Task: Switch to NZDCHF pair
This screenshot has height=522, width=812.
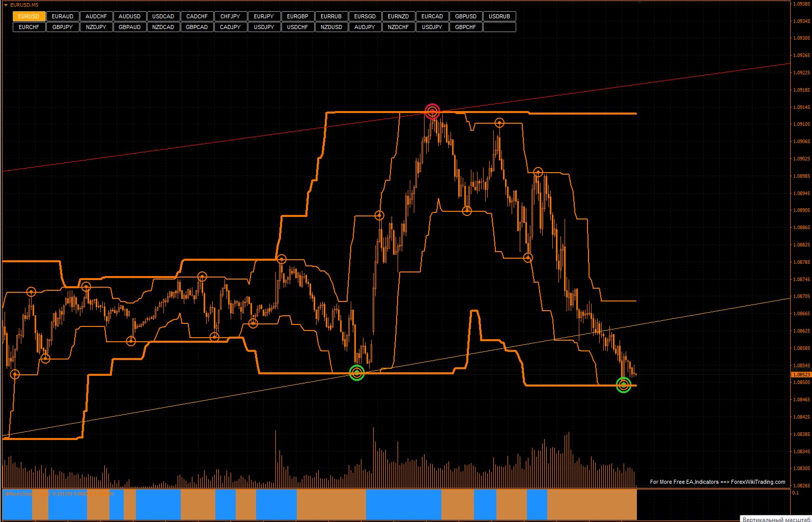Action: tap(398, 27)
